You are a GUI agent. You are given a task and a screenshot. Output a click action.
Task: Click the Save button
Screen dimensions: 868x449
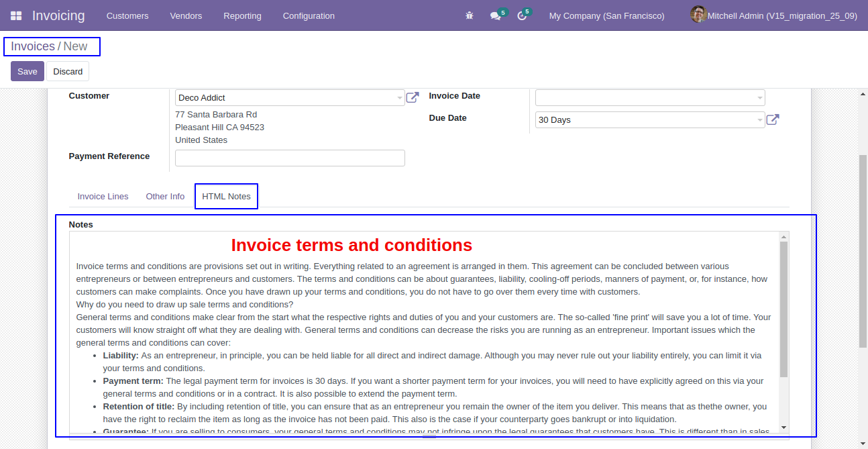pyautogui.click(x=28, y=71)
